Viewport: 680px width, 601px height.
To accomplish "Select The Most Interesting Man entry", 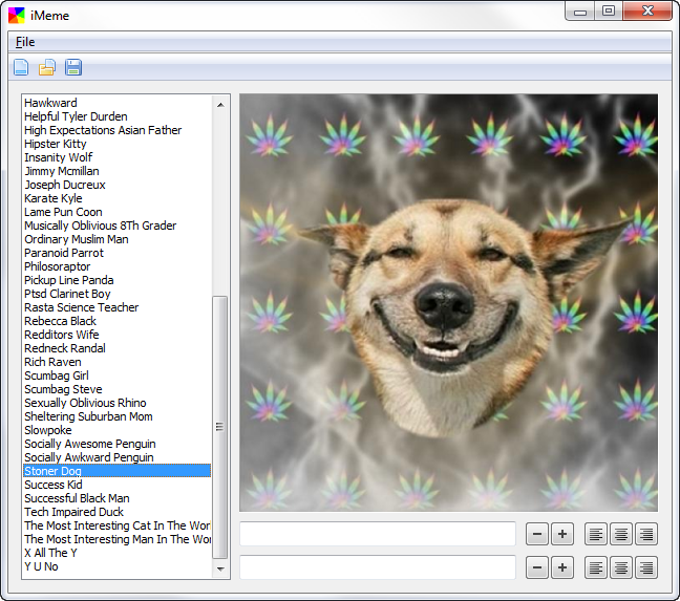I will pyautogui.click(x=117, y=539).
